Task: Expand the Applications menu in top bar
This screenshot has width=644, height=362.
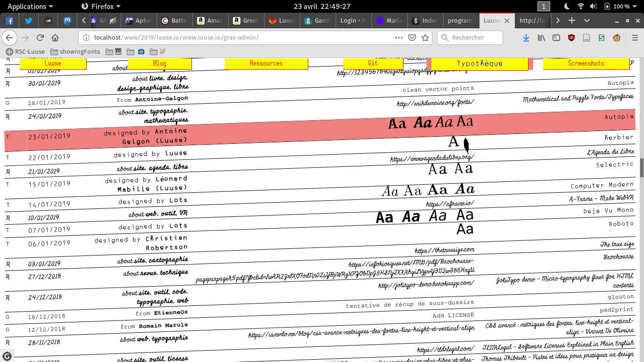Action: [x=30, y=7]
